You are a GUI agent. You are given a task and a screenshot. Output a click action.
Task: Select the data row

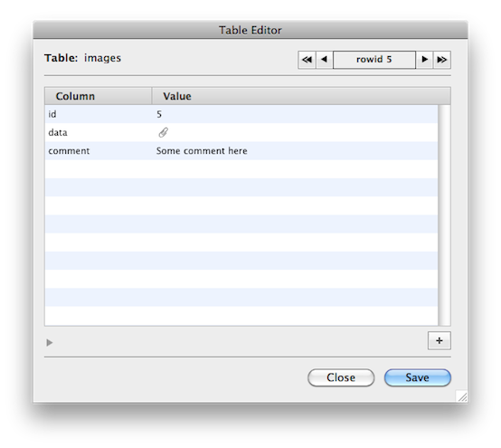[x=241, y=132]
